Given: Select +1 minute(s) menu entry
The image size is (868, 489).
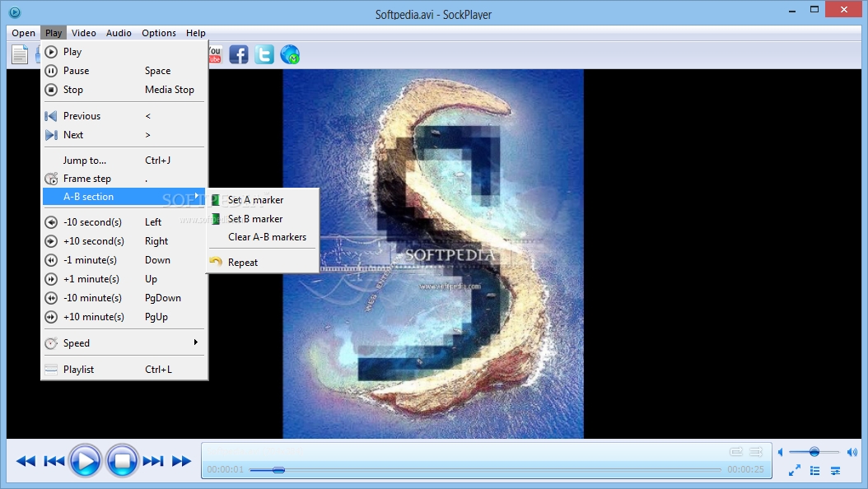Looking at the screenshot, I should point(124,279).
